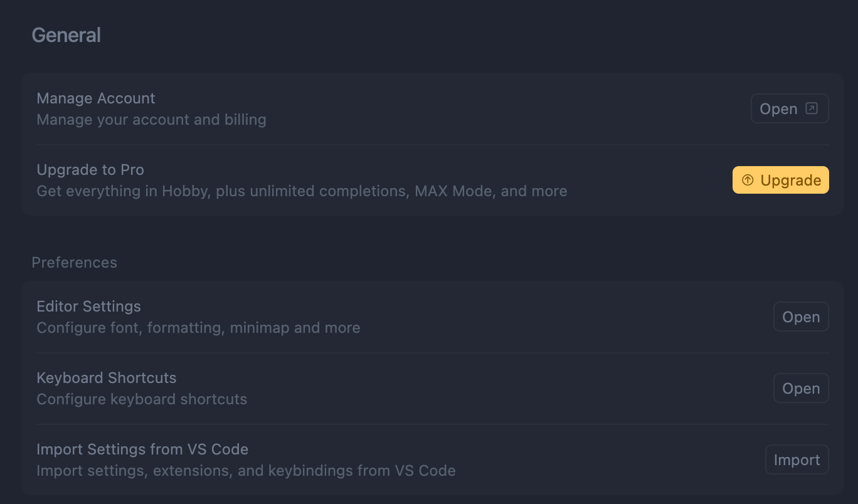The width and height of the screenshot is (858, 504).
Task: Click the Editor Settings title text
Action: [89, 307]
